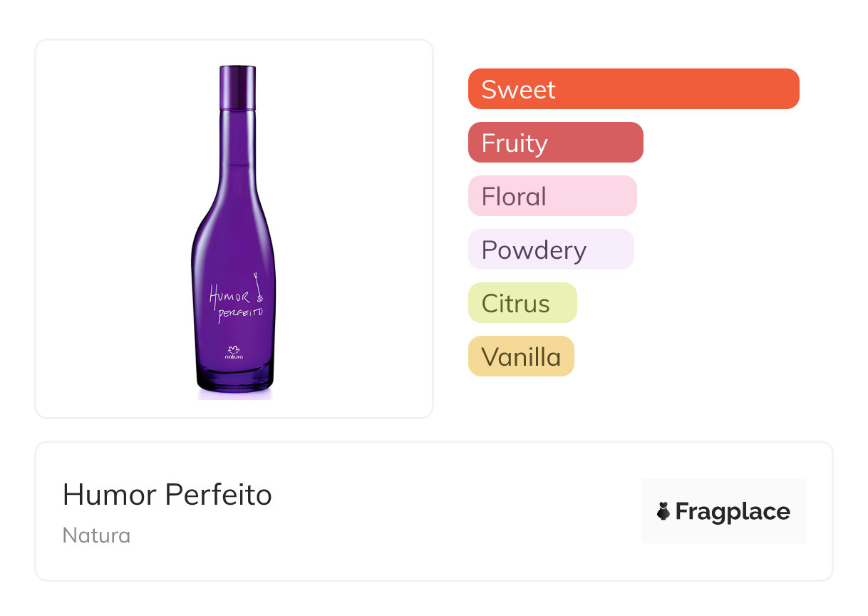
Task: Pick the Powdery accord bar
Action: (551, 250)
